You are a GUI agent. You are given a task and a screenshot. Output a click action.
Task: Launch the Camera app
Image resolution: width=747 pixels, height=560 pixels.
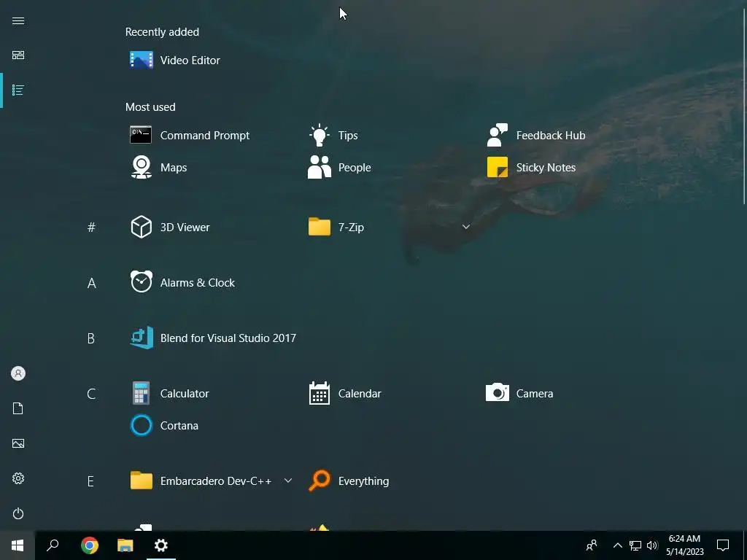click(519, 394)
